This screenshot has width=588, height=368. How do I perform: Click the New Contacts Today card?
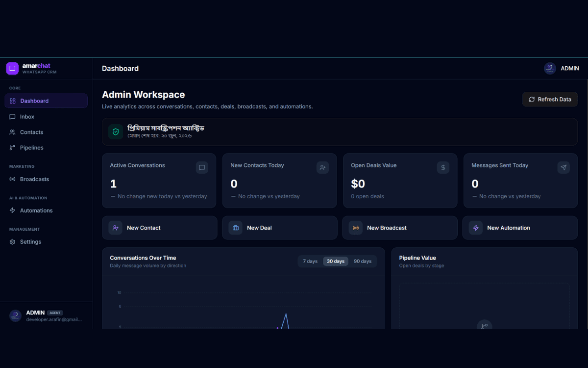(279, 181)
